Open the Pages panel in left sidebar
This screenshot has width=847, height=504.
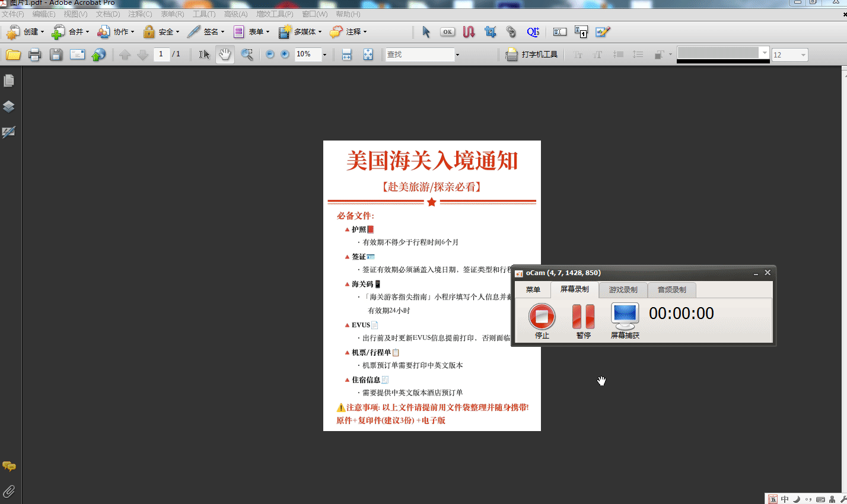point(9,80)
